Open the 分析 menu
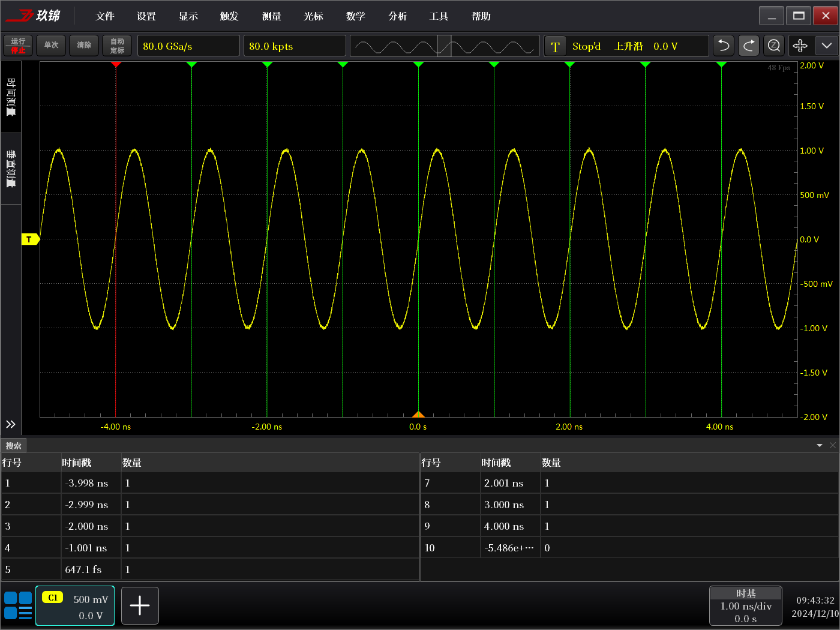This screenshot has height=630, width=840. (397, 16)
